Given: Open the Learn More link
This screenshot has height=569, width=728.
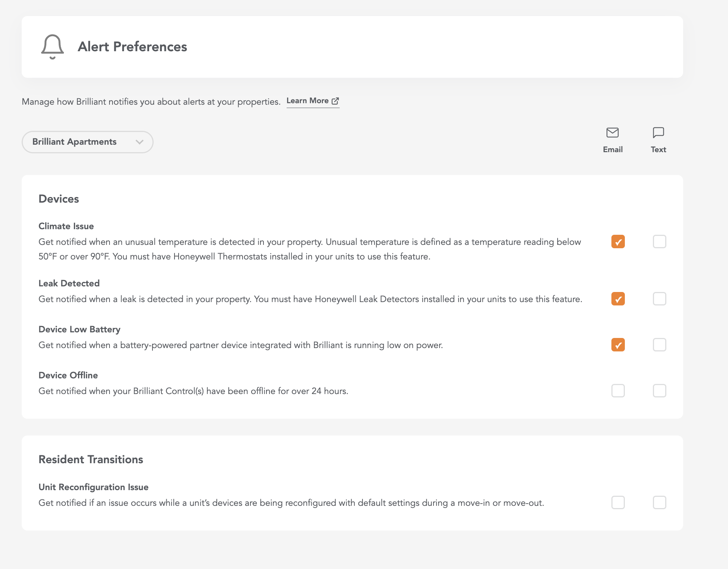Looking at the screenshot, I should coord(313,101).
